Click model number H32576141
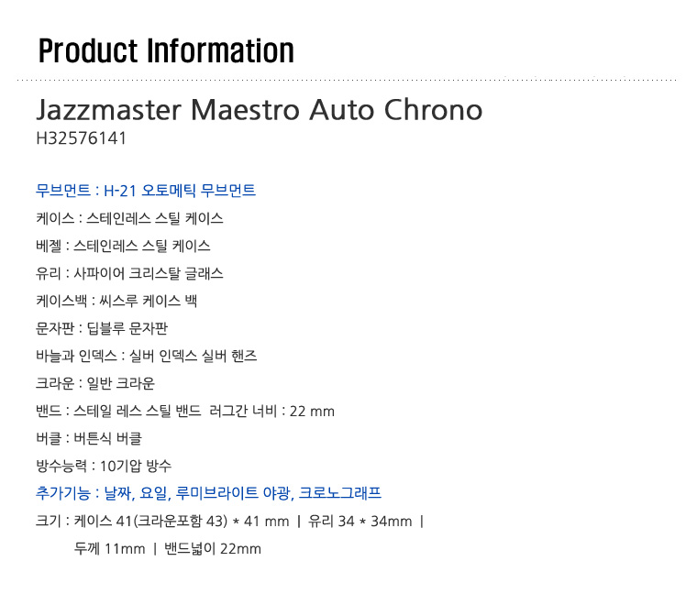Viewport: 697px width, 616px height. click(x=82, y=138)
